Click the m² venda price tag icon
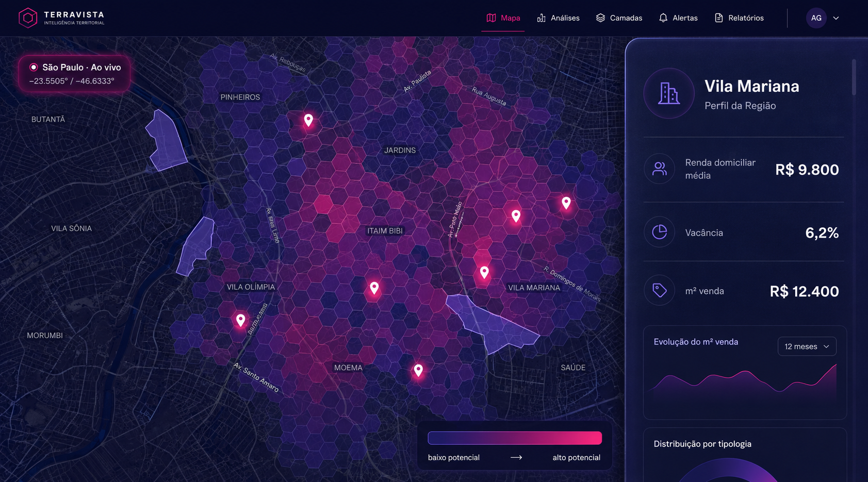 click(x=660, y=290)
